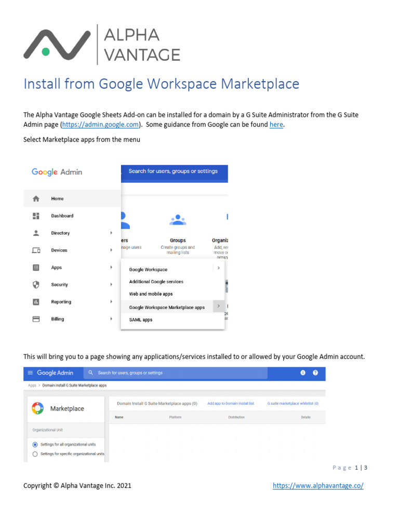Choose SAML apps from the flyout

tap(140, 320)
